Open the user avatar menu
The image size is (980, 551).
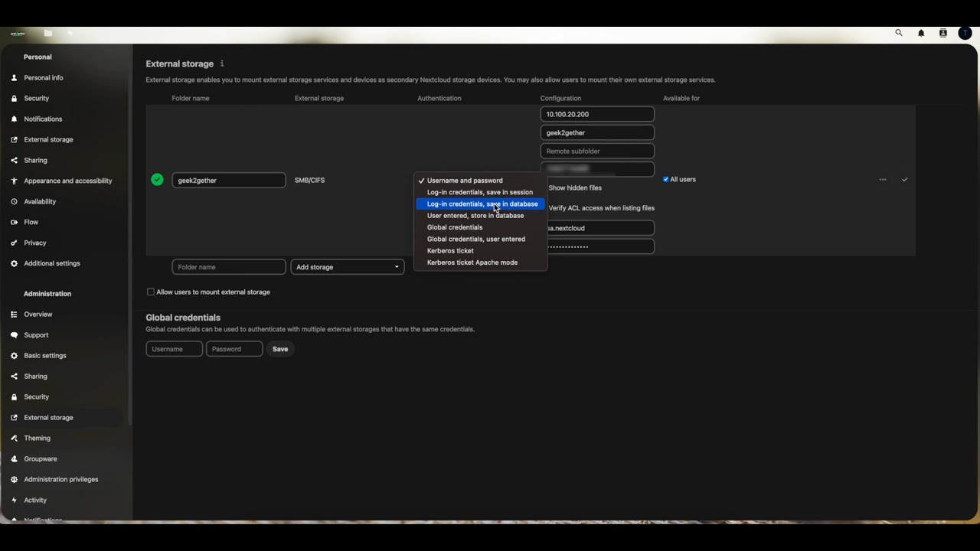pyautogui.click(x=965, y=33)
